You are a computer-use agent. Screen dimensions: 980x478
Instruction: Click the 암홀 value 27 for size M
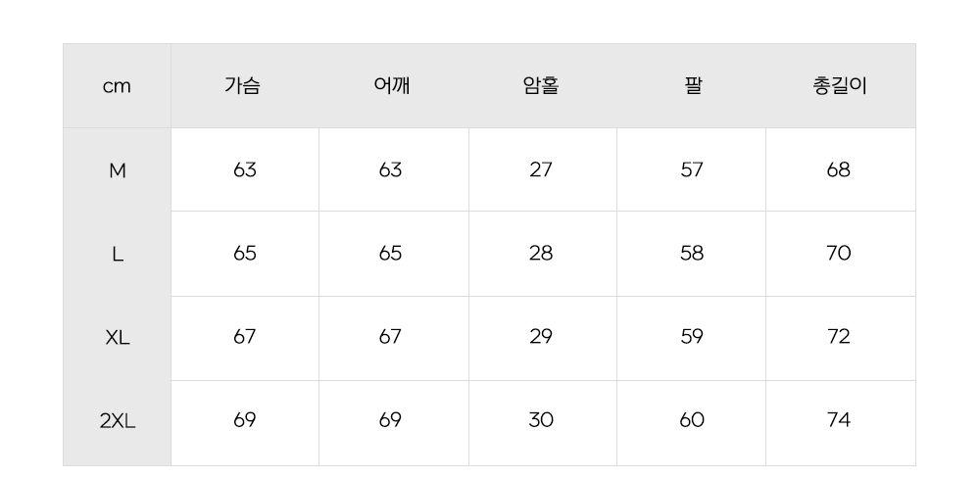pyautogui.click(x=541, y=169)
